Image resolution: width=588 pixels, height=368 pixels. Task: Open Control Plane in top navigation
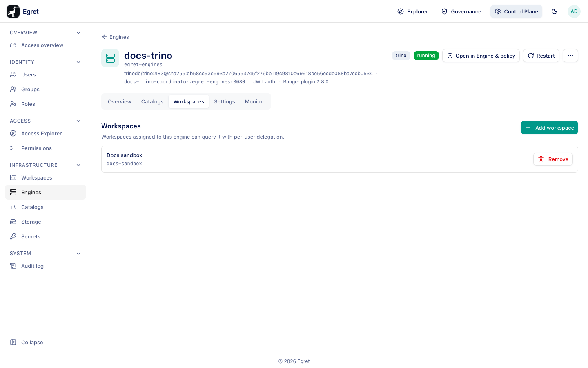(516, 11)
